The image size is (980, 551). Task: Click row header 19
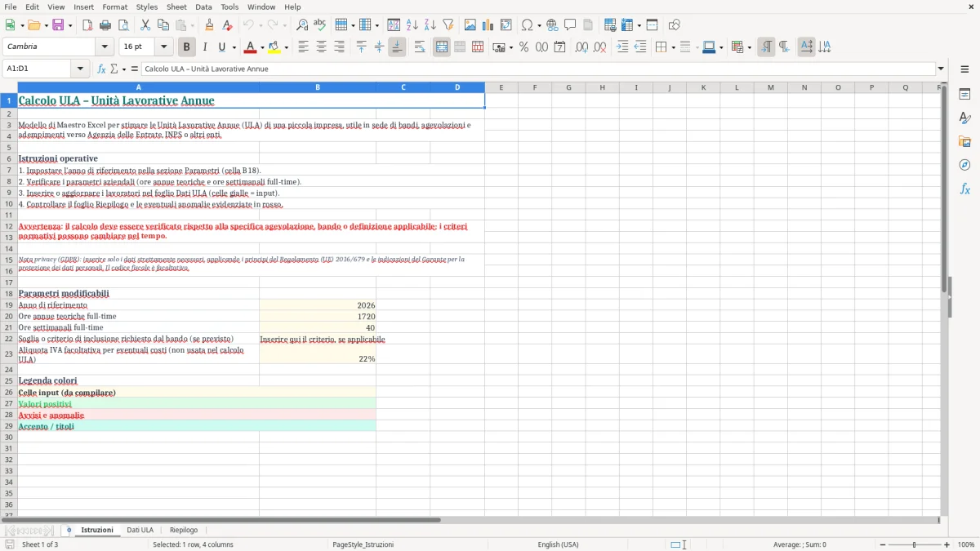[x=9, y=305]
